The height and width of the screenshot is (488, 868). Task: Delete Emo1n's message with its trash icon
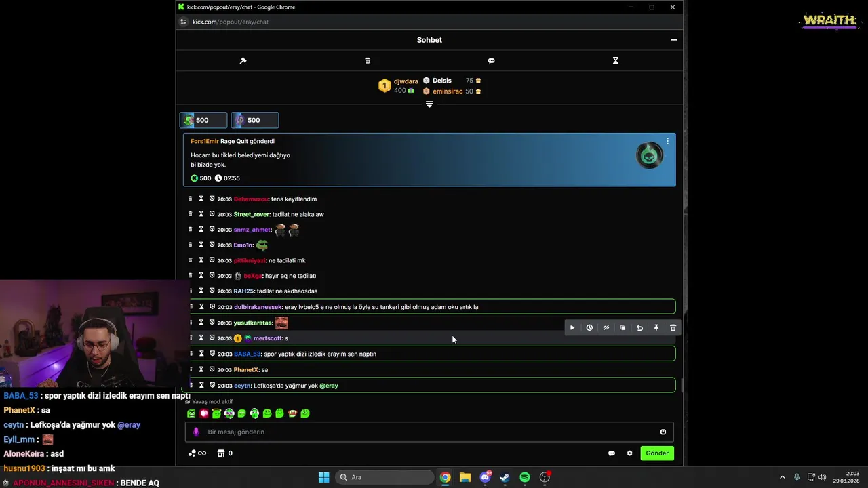click(190, 245)
